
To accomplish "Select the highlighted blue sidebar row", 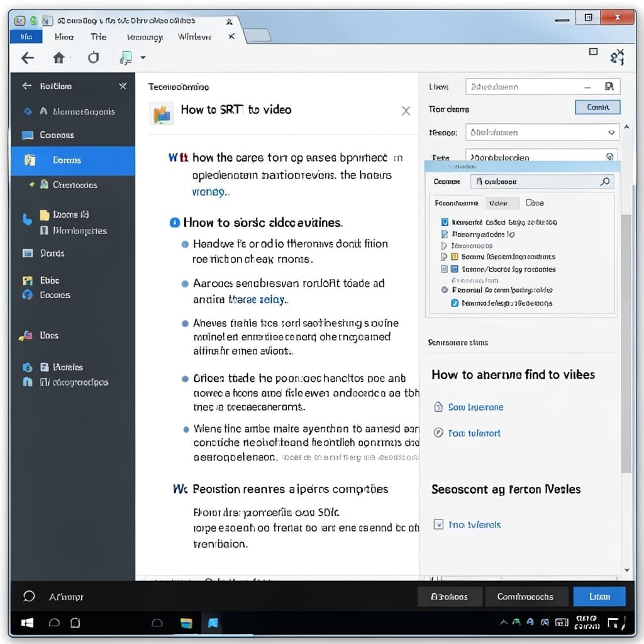I will [73, 160].
